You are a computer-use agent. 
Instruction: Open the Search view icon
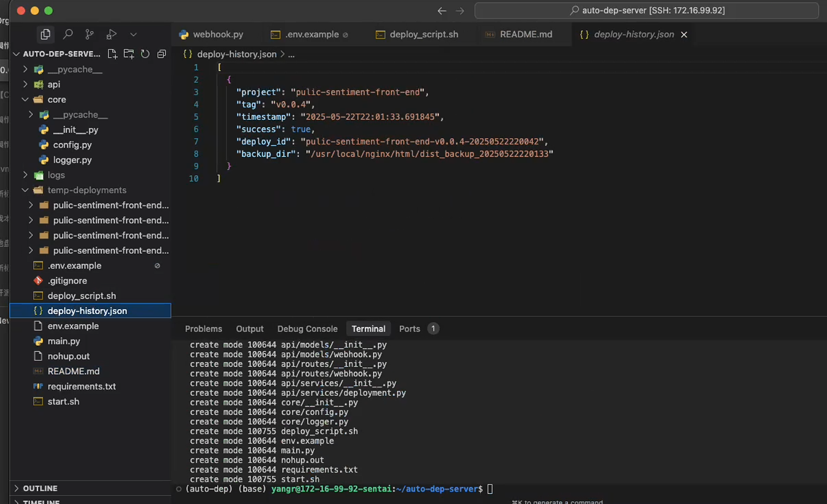(68, 34)
